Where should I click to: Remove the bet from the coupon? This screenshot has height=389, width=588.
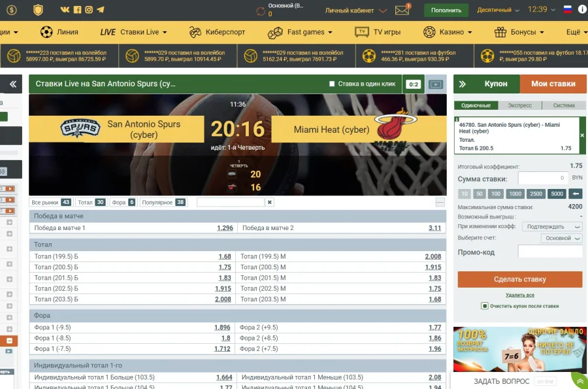coord(582,135)
